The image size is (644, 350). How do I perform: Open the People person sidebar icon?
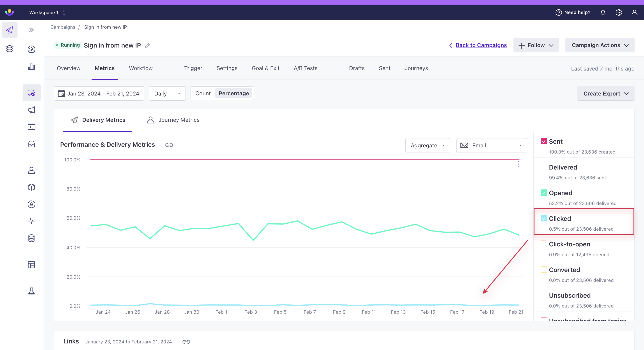31,170
